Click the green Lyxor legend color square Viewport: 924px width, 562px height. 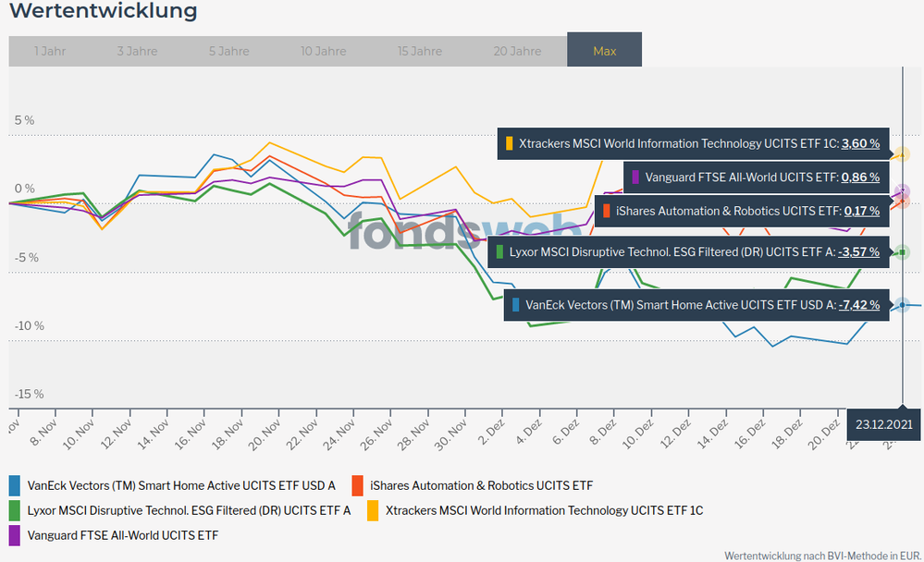(15, 510)
